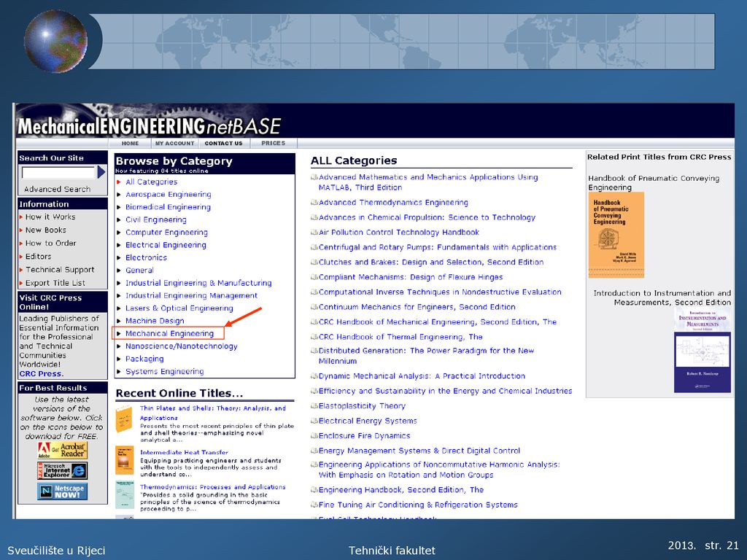Open the Export Title List link
747x560 pixels.
point(55,283)
